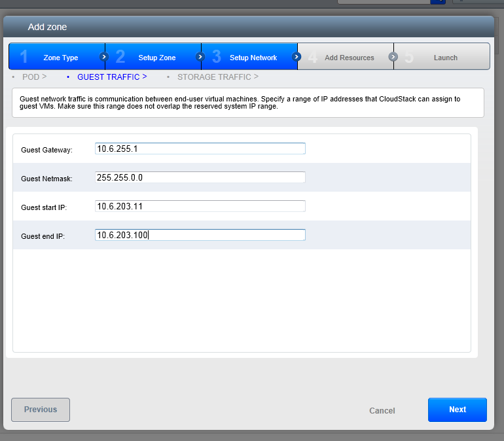Click the 'Guest end IP:' label

pos(43,236)
